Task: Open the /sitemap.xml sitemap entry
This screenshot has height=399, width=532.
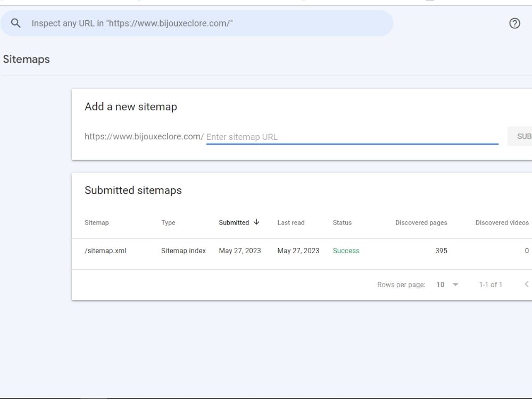Action: [x=104, y=251]
